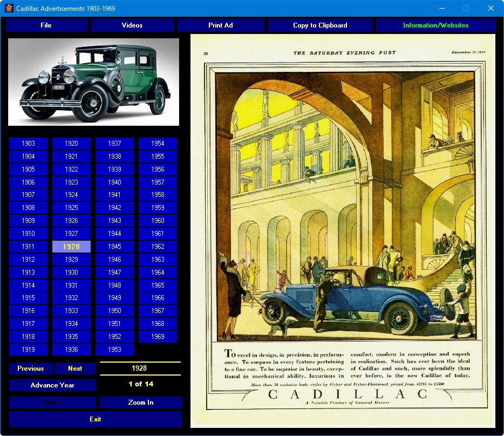504x436 pixels.
Task: Open the Videos menu
Action: 132,25
